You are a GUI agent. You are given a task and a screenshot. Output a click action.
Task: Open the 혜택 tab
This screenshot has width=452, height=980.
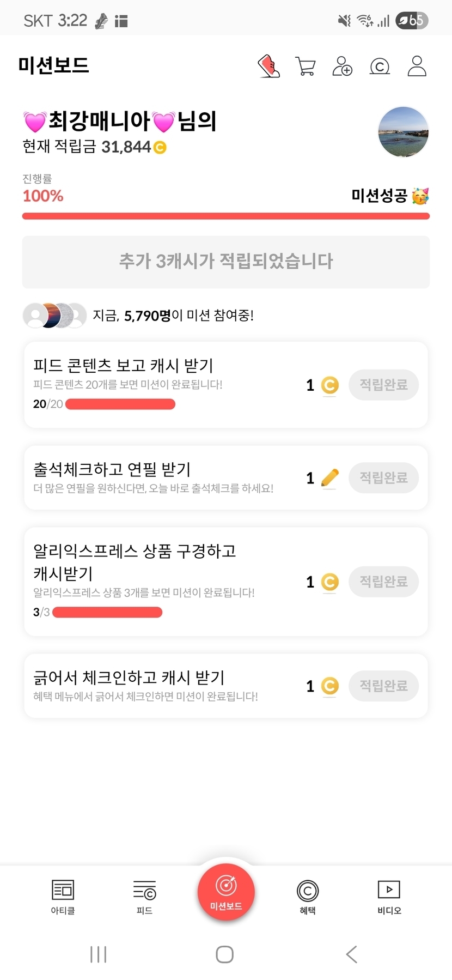(x=308, y=897)
